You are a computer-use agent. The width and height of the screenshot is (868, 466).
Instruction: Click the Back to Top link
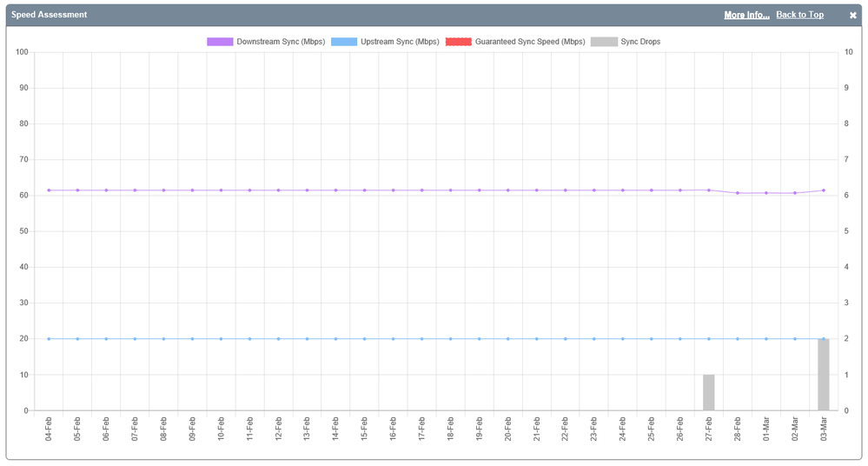(x=799, y=15)
